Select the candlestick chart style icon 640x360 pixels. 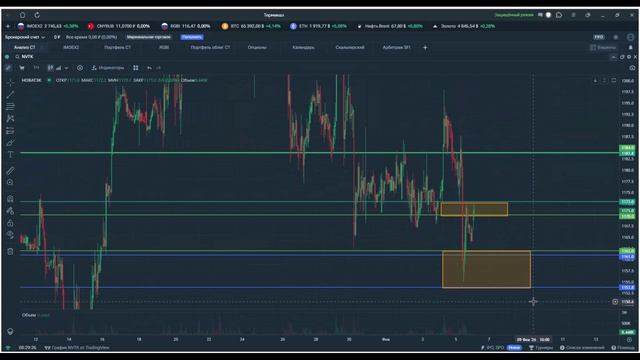click(x=51, y=68)
